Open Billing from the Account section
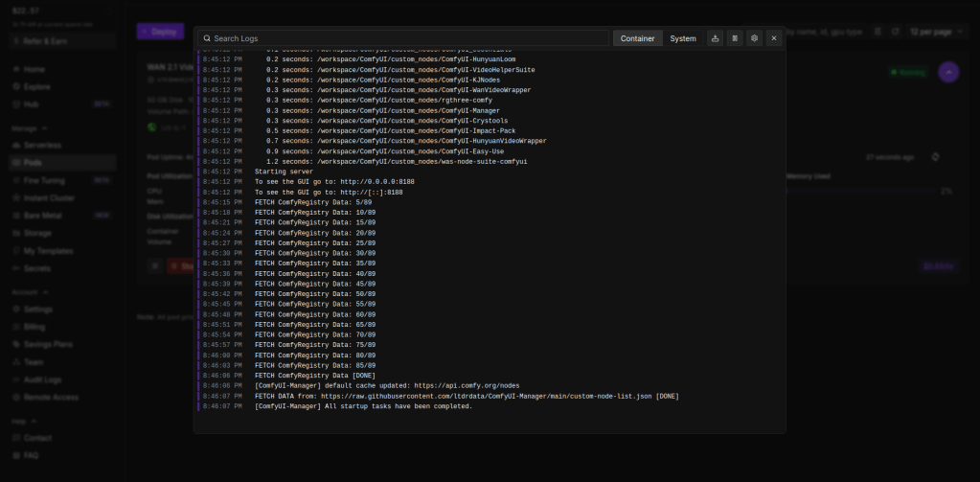Viewport: 980px width, 482px height. [34, 327]
